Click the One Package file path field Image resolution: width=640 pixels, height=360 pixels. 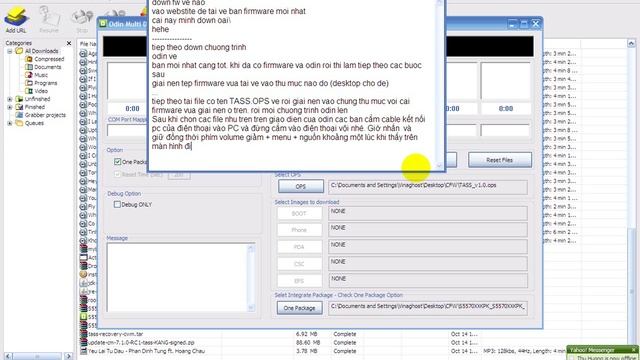coord(428,308)
